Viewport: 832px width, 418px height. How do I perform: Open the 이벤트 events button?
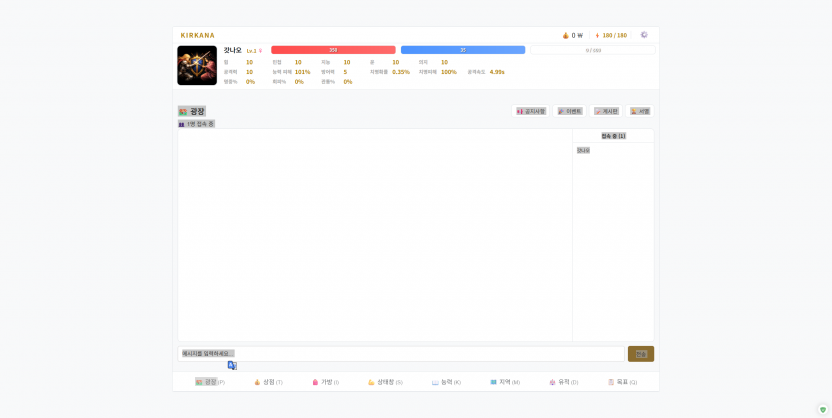[x=570, y=111]
